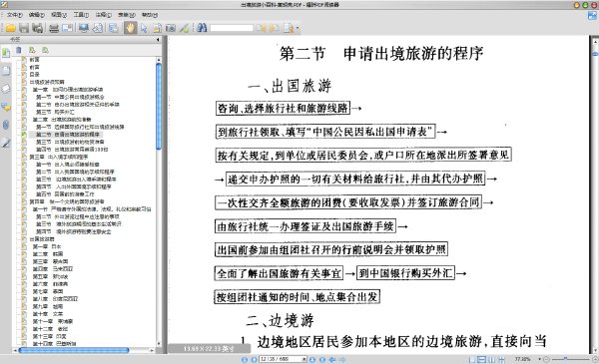The height and width of the screenshot is (364, 599).
Task: Open the 注释 menu
Action: point(103,15)
